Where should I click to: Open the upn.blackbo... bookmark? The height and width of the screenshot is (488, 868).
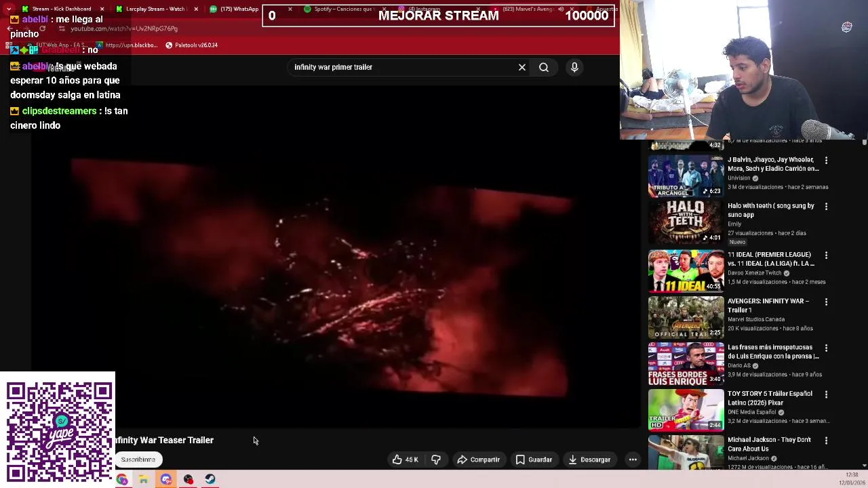127,45
